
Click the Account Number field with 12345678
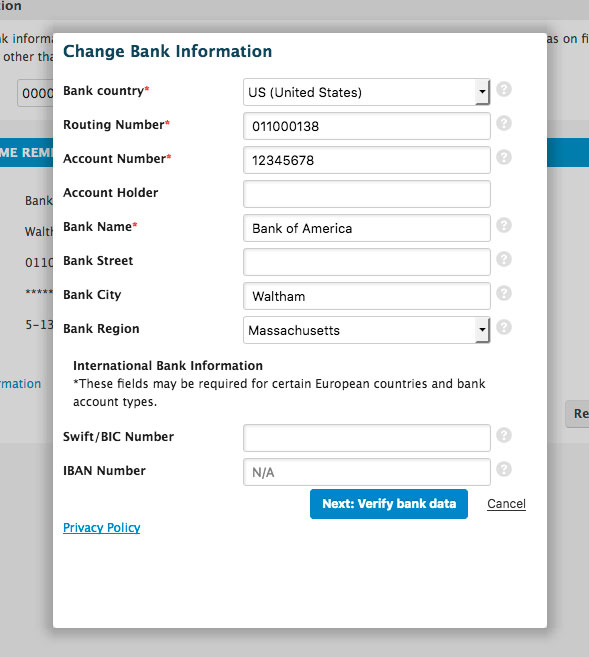(367, 160)
